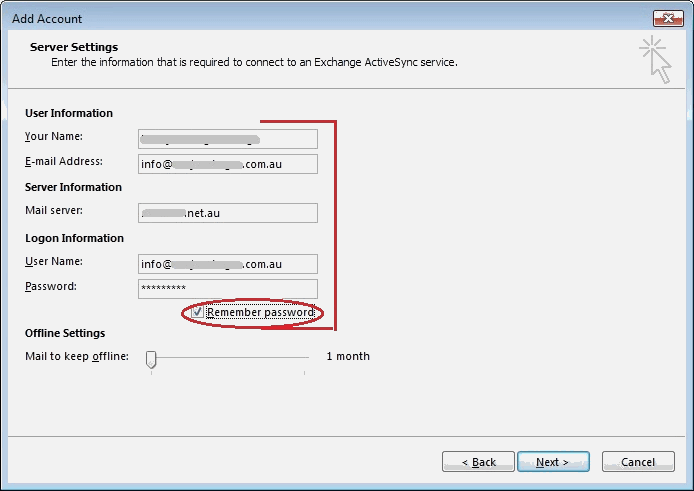Go to the next step with Next
This screenshot has width=694, height=491.
click(553, 462)
